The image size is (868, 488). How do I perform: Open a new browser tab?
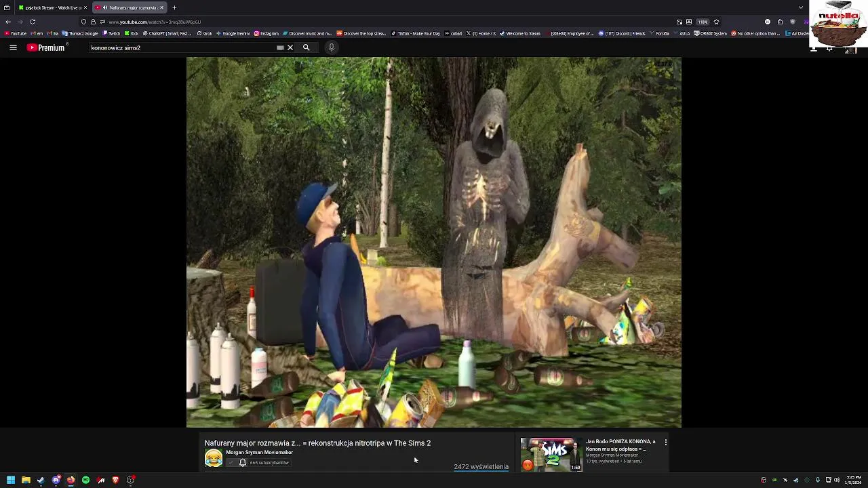click(x=174, y=7)
